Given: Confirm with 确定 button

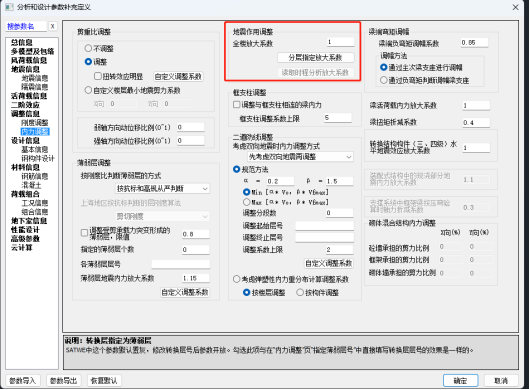Looking at the screenshot, I should 460,381.
